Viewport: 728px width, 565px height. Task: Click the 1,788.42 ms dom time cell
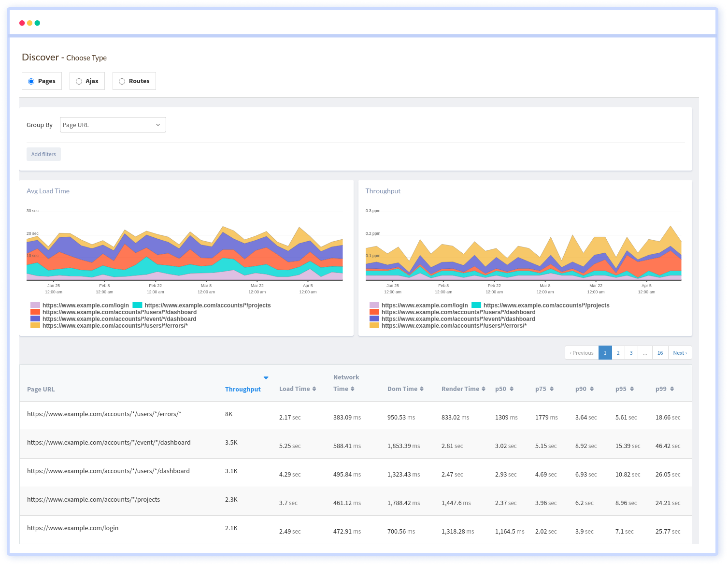tap(403, 503)
